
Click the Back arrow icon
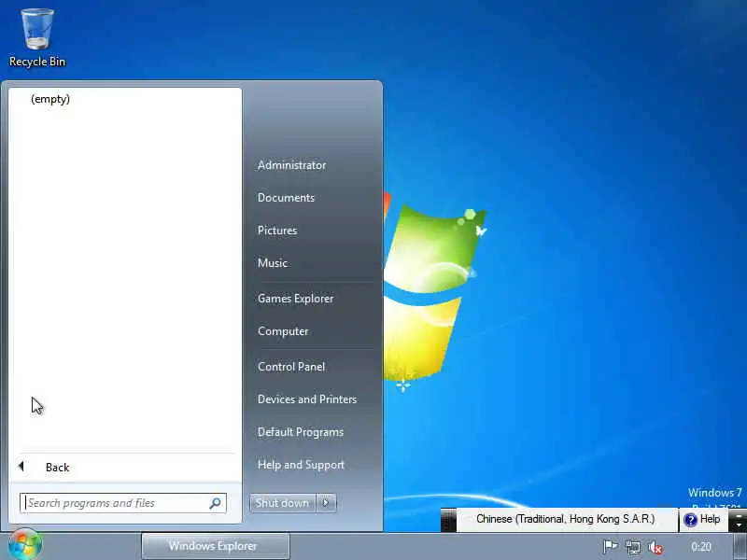[x=21, y=466]
